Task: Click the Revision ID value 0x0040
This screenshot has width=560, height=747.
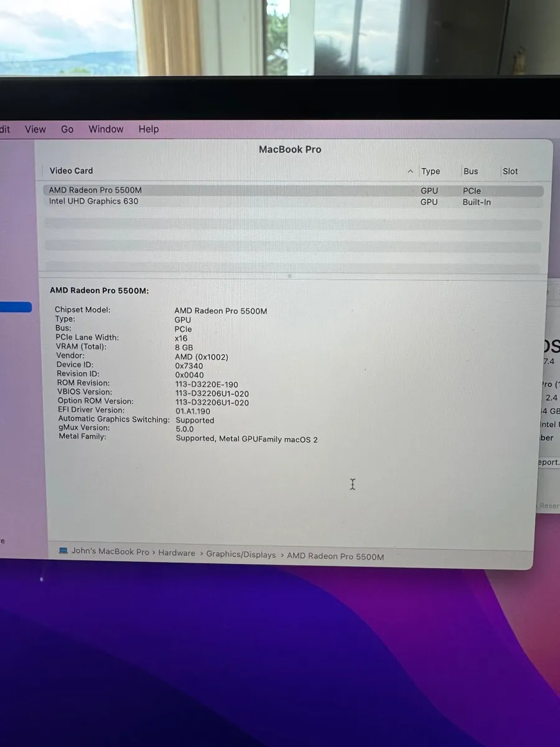Action: point(190,375)
